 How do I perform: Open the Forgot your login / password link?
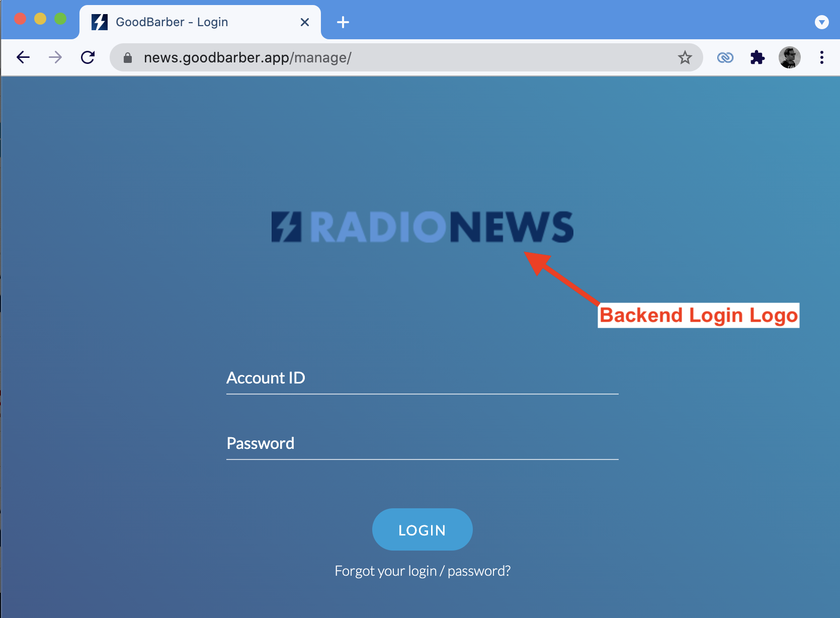pyautogui.click(x=423, y=571)
